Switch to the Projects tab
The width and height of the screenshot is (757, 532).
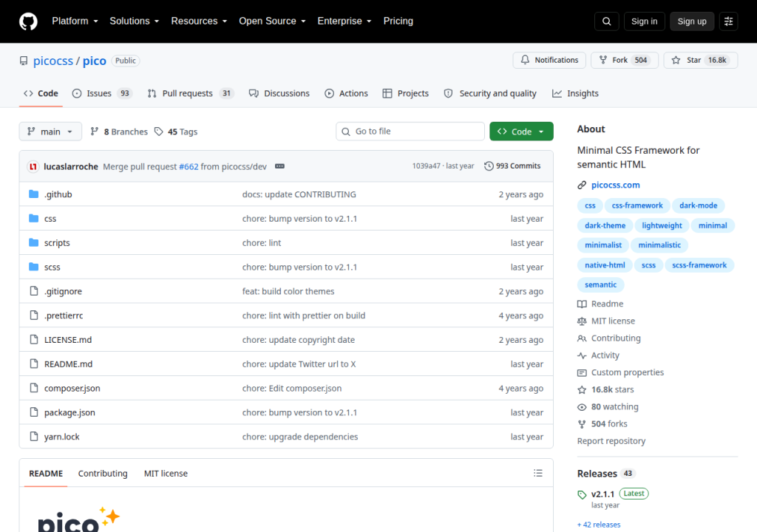click(405, 93)
